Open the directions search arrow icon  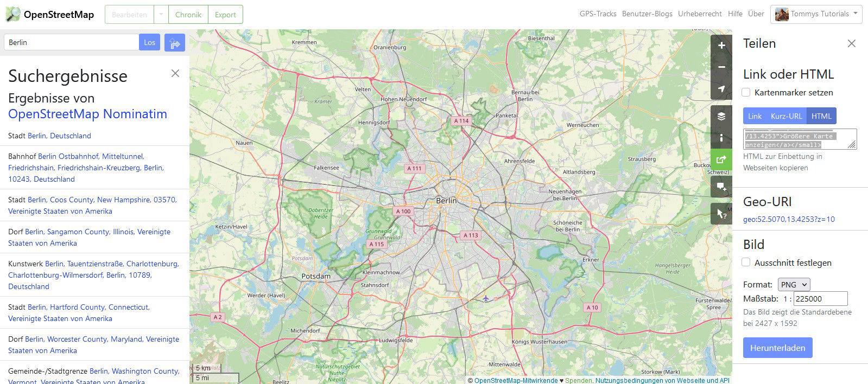pyautogui.click(x=175, y=43)
